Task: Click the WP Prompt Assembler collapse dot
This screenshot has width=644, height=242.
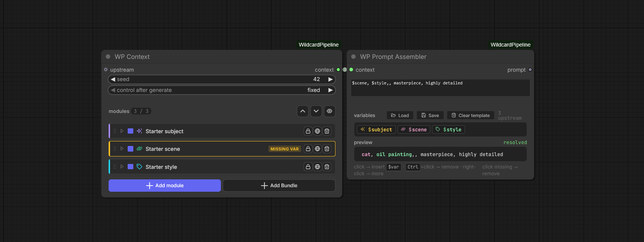Action: point(353,57)
